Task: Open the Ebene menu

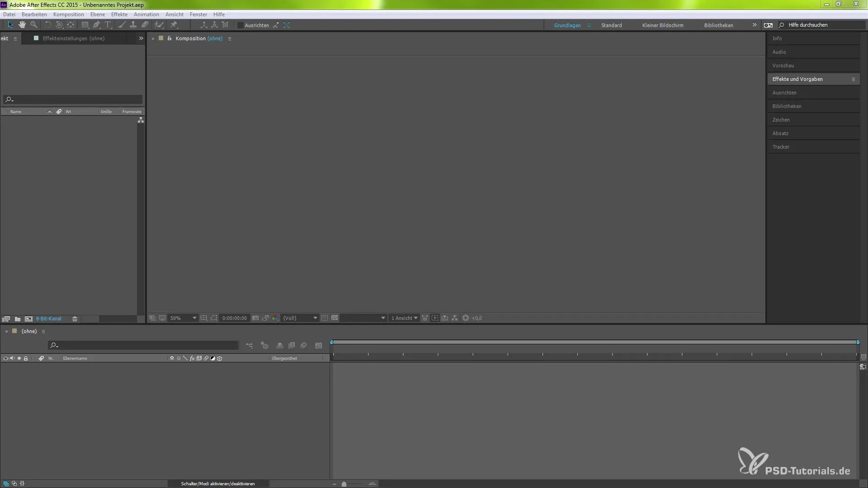Action: pos(97,14)
